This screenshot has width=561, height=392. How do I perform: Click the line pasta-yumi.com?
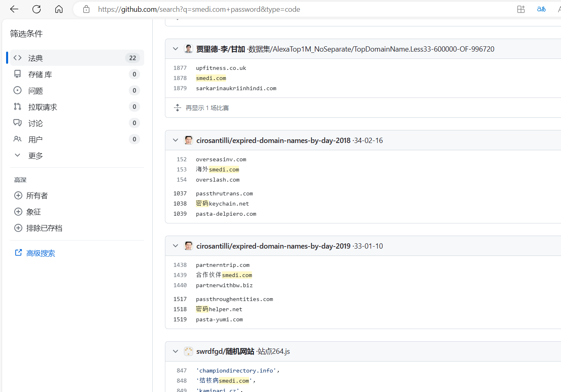(x=219, y=319)
